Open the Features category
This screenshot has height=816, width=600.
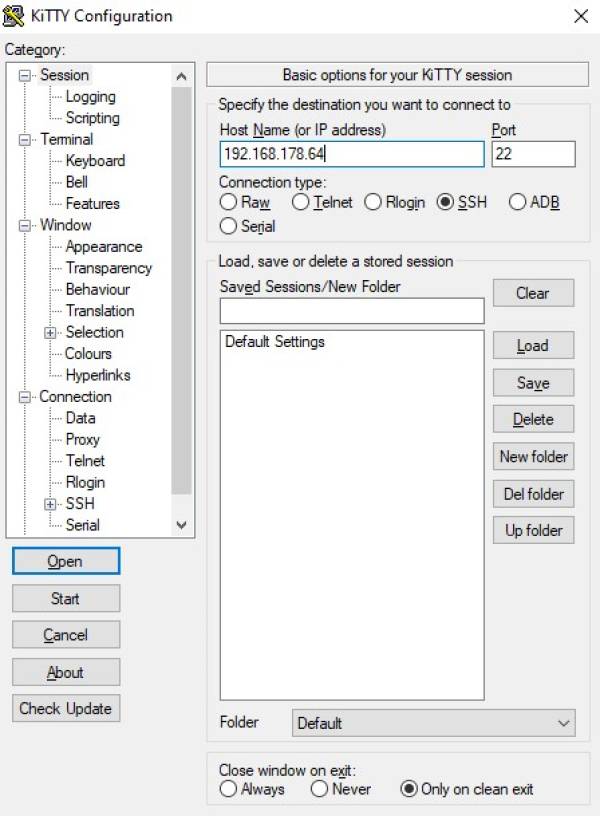93,203
